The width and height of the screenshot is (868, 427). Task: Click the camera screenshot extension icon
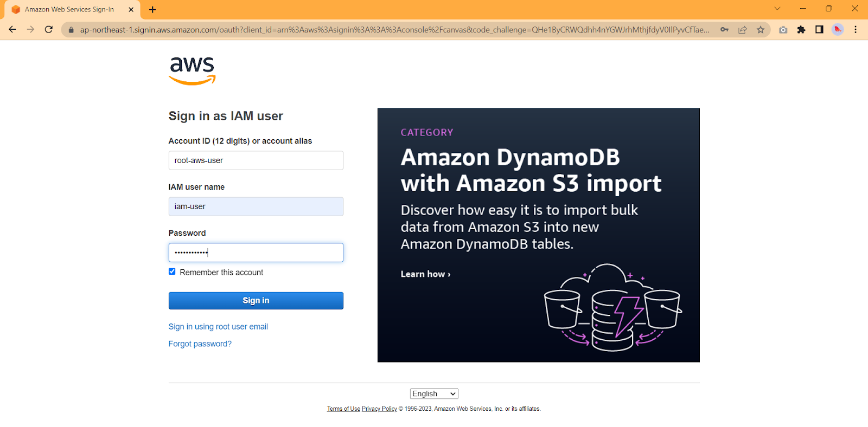point(783,30)
